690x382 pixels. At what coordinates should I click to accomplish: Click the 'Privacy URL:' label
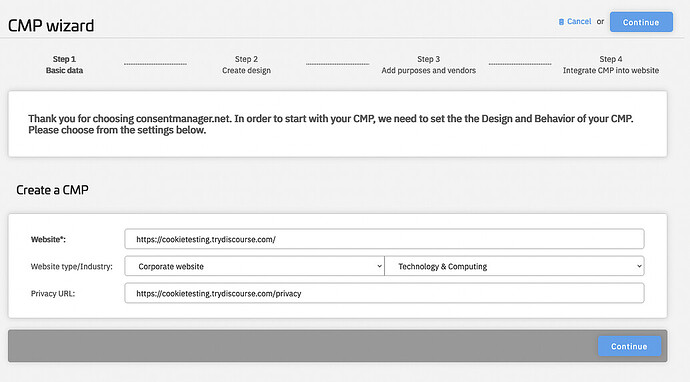pyautogui.click(x=53, y=294)
